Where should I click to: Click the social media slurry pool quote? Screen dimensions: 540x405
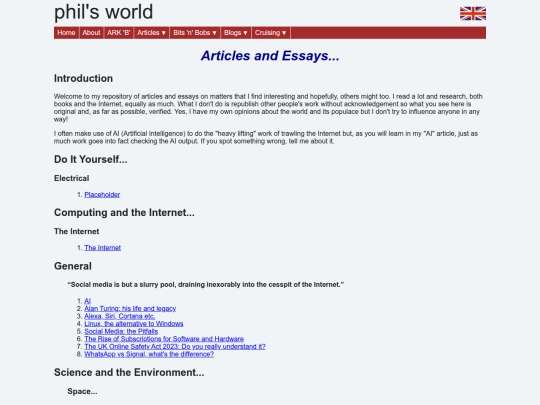pyautogui.click(x=206, y=284)
